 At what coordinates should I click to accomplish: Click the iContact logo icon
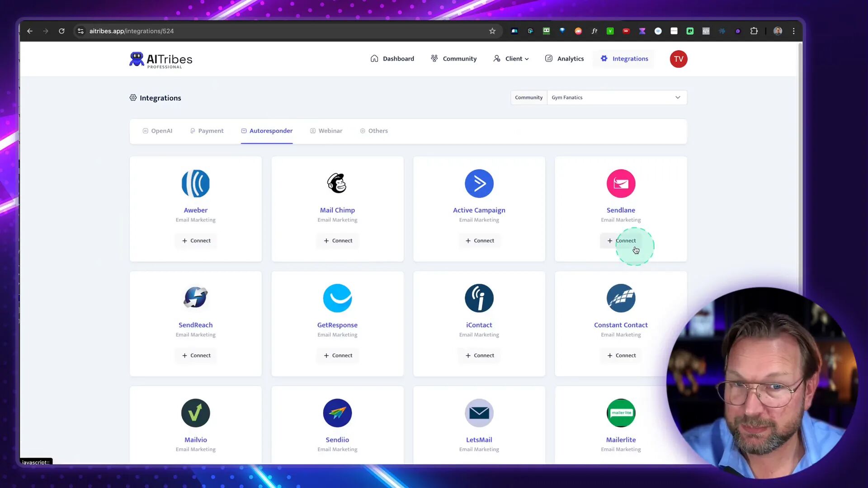click(479, 298)
